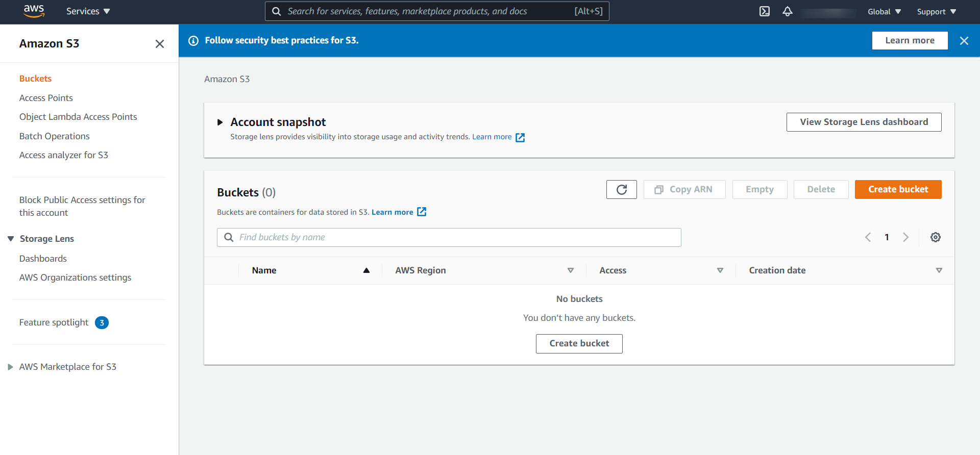The width and height of the screenshot is (980, 455).
Task: Follow Learn more link under Account snapshot
Action: click(x=492, y=137)
